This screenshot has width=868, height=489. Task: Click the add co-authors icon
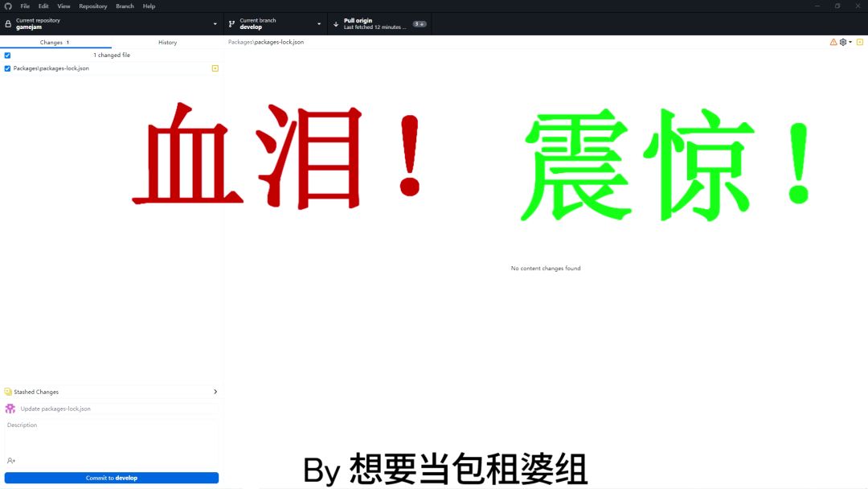coord(11,461)
